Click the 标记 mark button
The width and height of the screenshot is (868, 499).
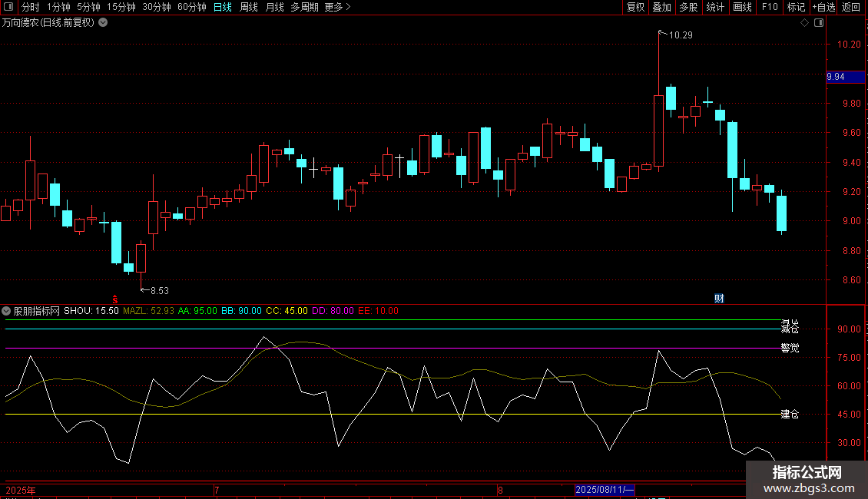[x=796, y=7]
